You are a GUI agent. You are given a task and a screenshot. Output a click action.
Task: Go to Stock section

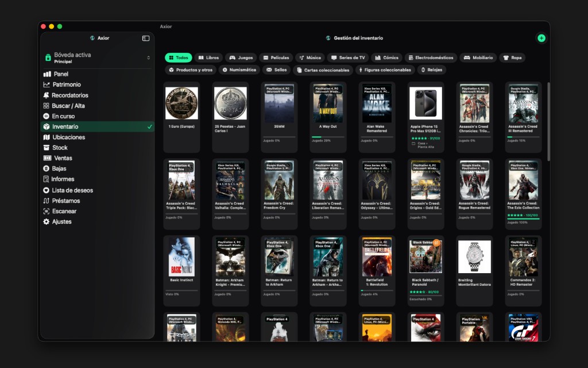pos(98,148)
